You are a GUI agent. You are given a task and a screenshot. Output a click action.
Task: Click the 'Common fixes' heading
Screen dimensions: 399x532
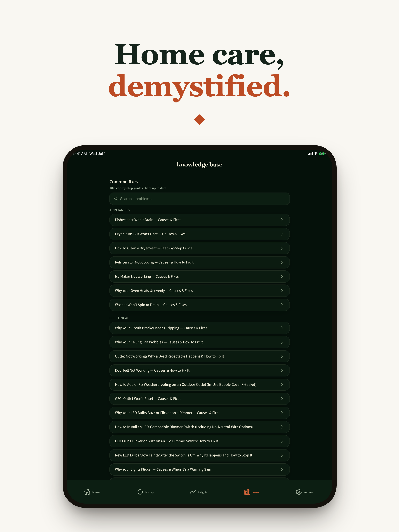pos(124,182)
